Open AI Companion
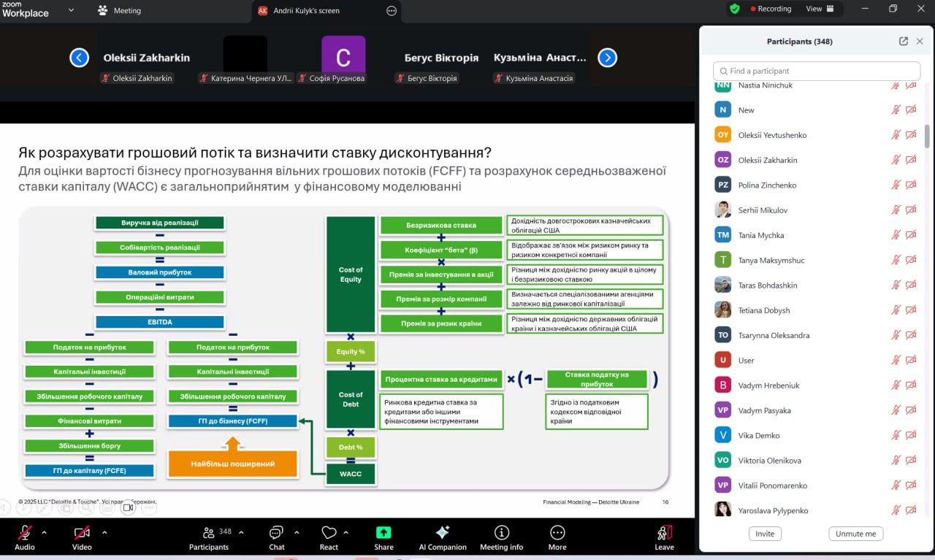 442,533
